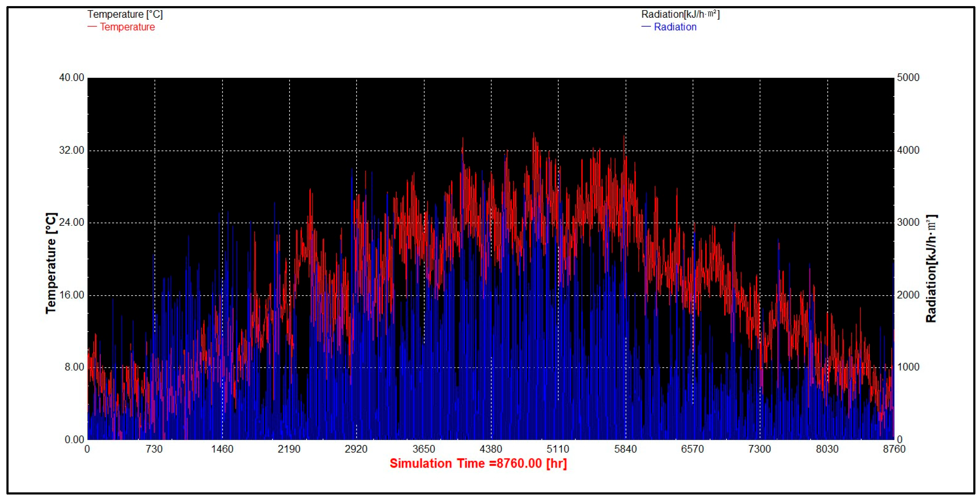
Task: Click the blue Radiation legend line swatch
Action: tap(646, 27)
